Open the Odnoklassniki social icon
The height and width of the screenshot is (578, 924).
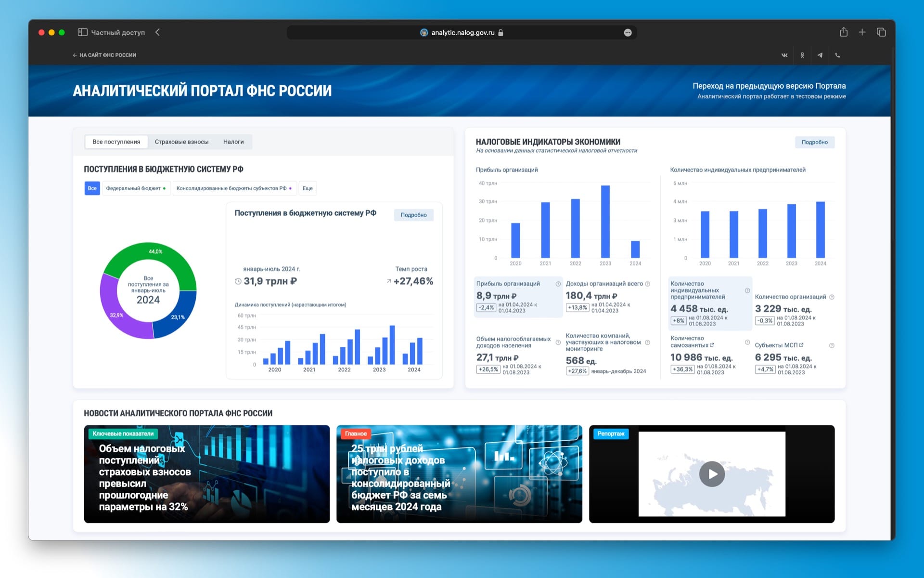802,55
